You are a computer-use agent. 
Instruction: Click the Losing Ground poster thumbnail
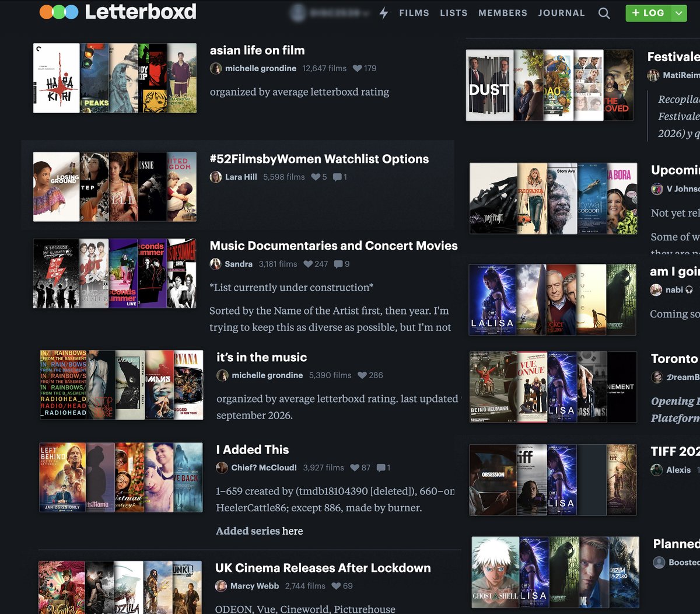coord(57,187)
